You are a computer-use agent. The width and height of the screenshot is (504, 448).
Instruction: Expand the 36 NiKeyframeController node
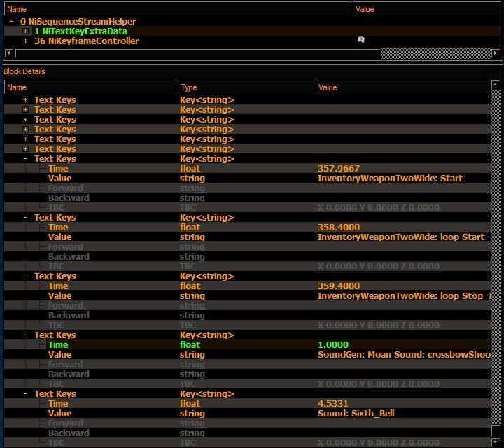[25, 41]
